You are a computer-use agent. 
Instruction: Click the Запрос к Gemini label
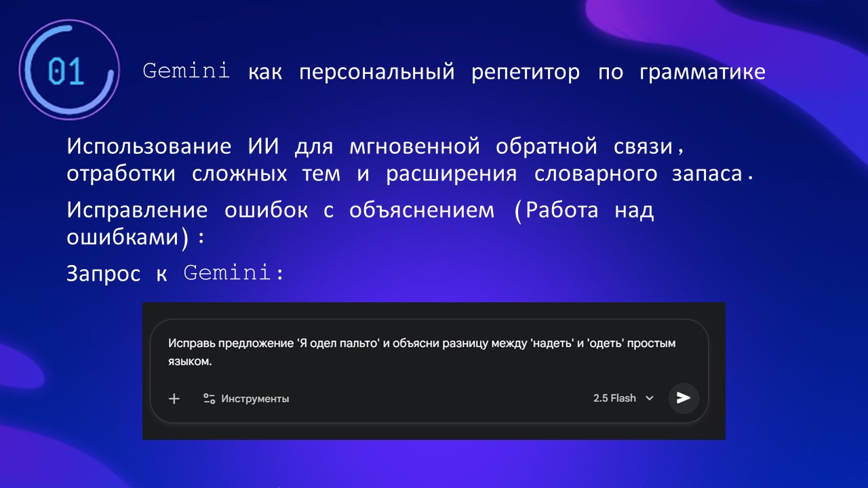click(174, 273)
